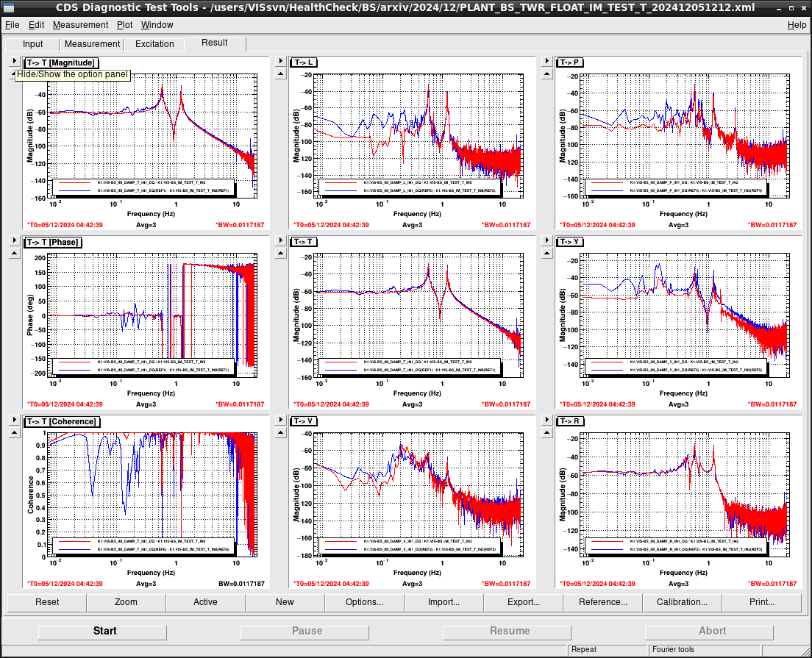Open the Reference... dialog button
Image resolution: width=812 pixels, height=658 pixels.
pyautogui.click(x=602, y=602)
